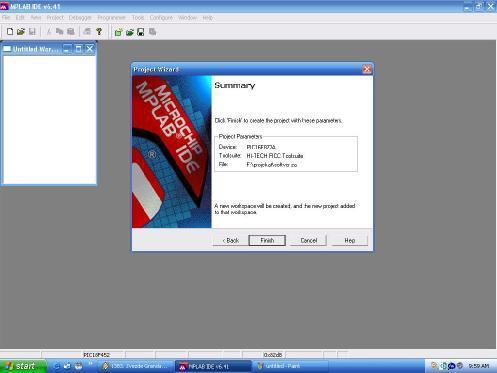Switch to untitled - Paint taskbar button
Viewport: 497px width, 373px height.
(x=290, y=366)
